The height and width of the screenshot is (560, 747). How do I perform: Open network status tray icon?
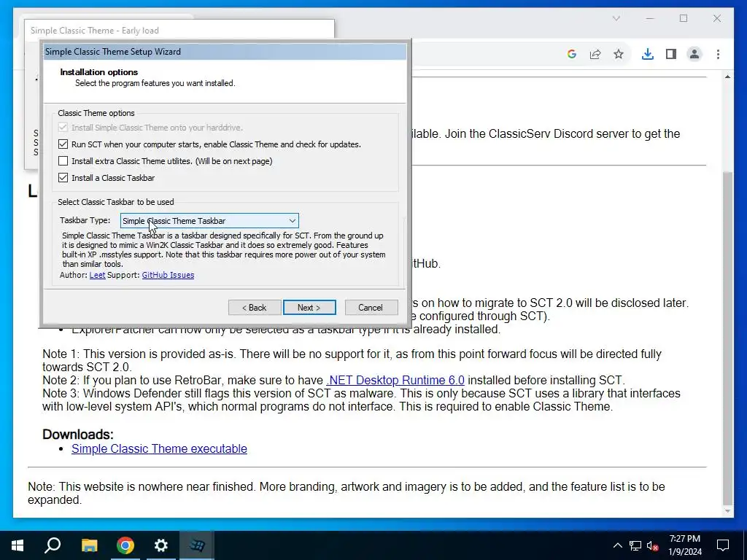click(635, 545)
